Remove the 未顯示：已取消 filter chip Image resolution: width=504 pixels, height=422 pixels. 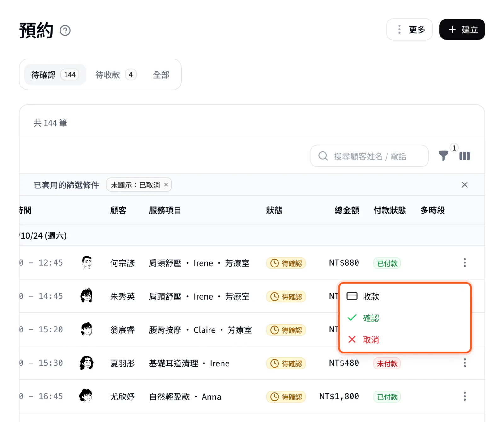click(x=166, y=185)
